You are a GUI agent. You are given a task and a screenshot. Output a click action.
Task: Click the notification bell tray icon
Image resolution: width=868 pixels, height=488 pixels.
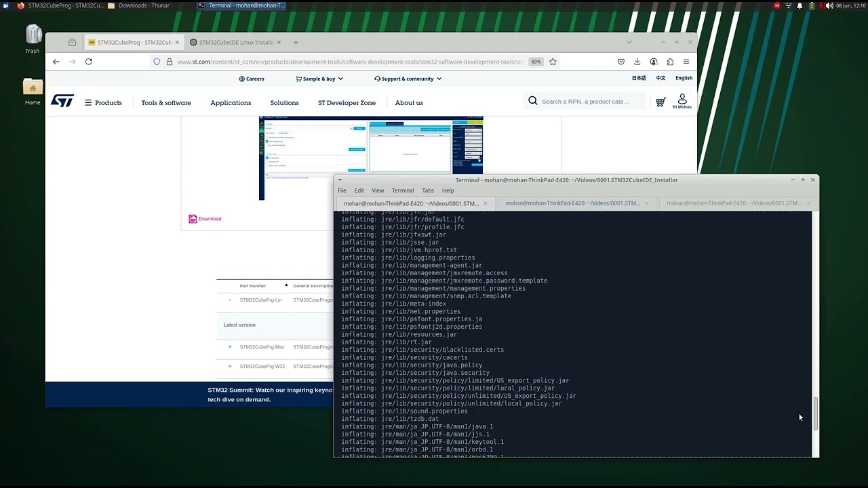click(800, 5)
